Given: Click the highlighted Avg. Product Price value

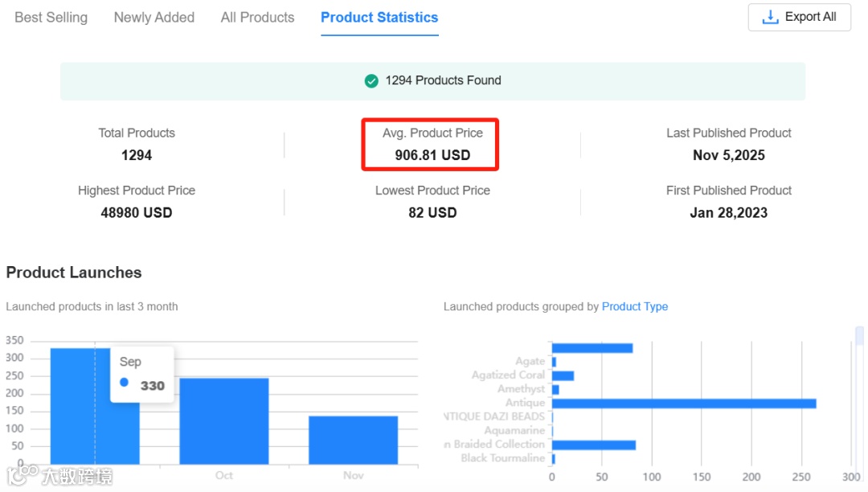Looking at the screenshot, I should (432, 155).
